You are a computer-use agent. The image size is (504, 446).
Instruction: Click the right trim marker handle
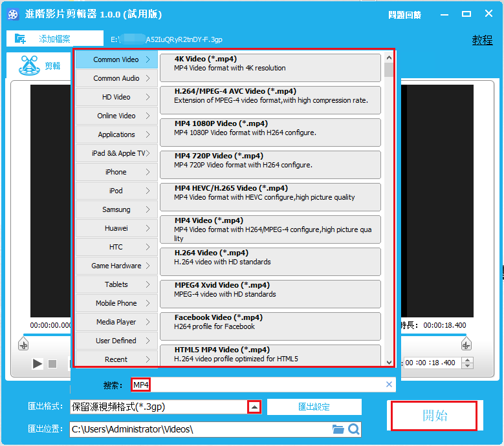coord(466,344)
